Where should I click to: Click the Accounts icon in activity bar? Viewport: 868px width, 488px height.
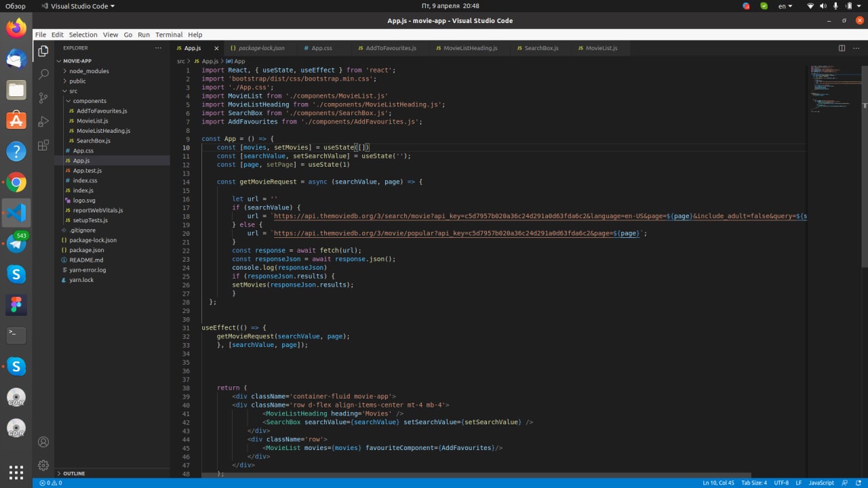coord(43,442)
